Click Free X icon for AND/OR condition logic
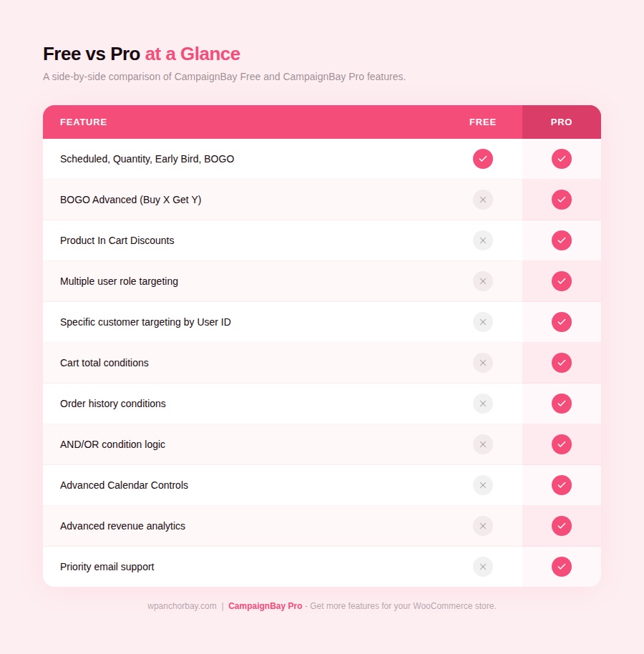 click(x=483, y=444)
